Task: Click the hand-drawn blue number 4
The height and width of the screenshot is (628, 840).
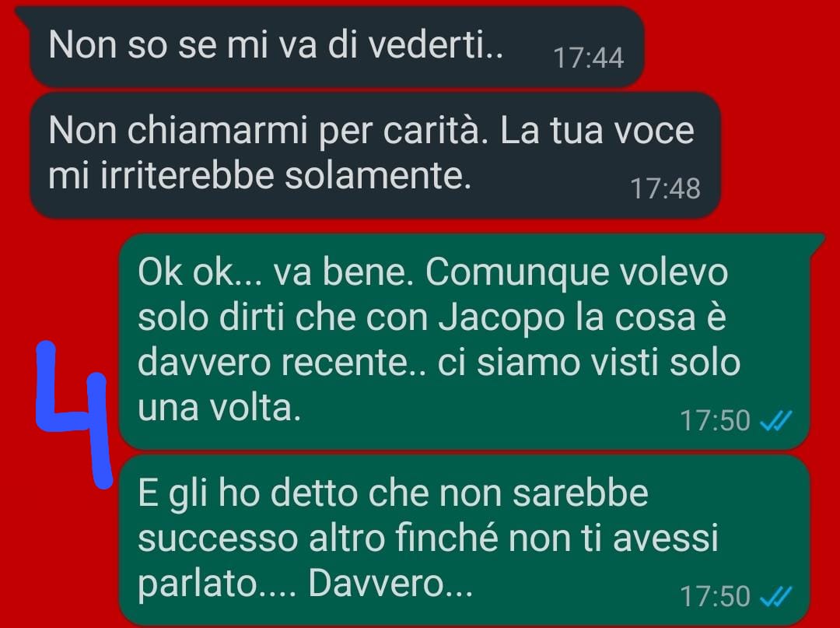Action: 73,414
